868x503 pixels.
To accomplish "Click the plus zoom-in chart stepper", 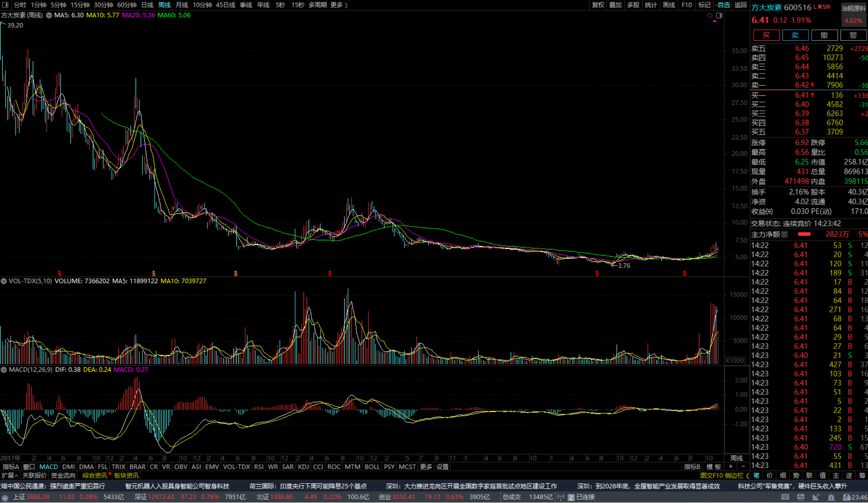I will [730, 466].
